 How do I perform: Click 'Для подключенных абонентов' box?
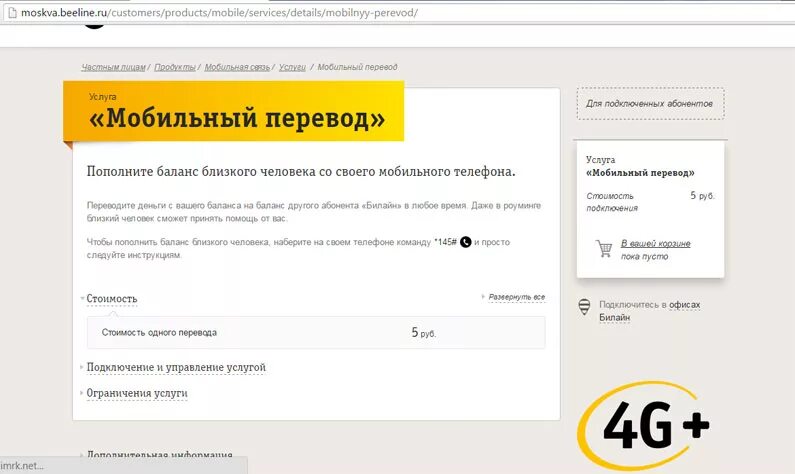point(651,103)
